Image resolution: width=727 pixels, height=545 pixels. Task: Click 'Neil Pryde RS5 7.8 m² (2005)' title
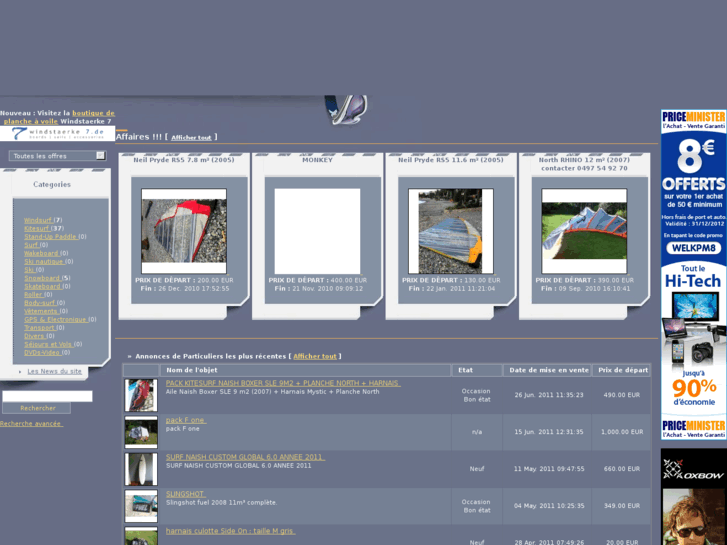(x=184, y=160)
